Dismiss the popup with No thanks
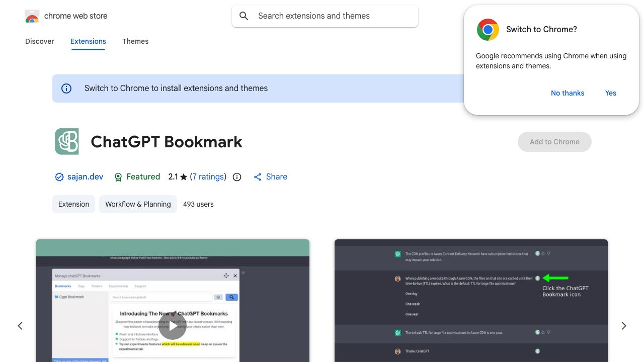Image resolution: width=644 pixels, height=362 pixels. [x=568, y=93]
